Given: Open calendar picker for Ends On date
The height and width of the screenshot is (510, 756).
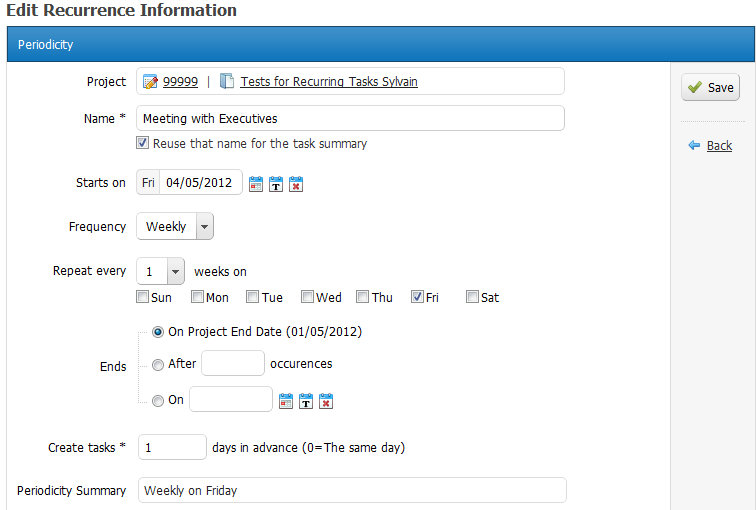Looking at the screenshot, I should pos(286,401).
